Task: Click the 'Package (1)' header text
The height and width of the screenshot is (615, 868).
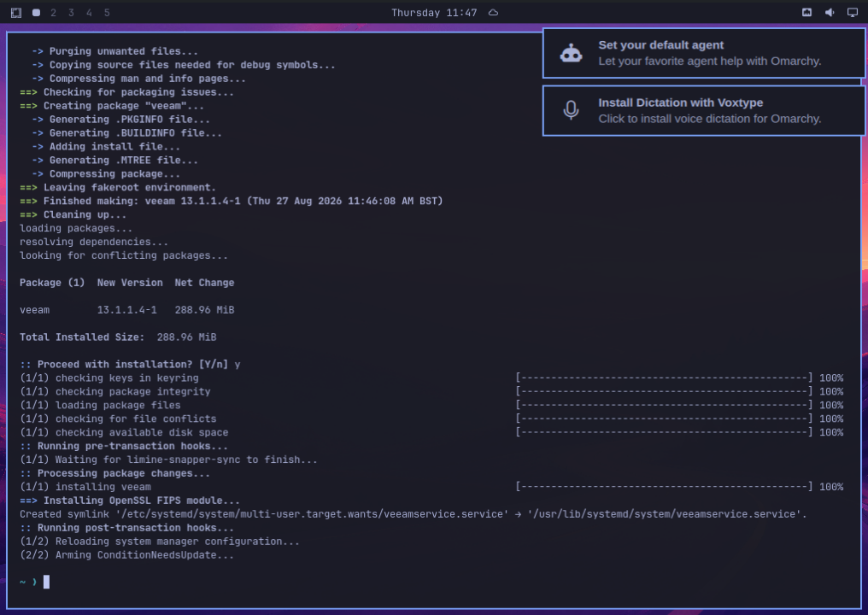Action: click(52, 283)
